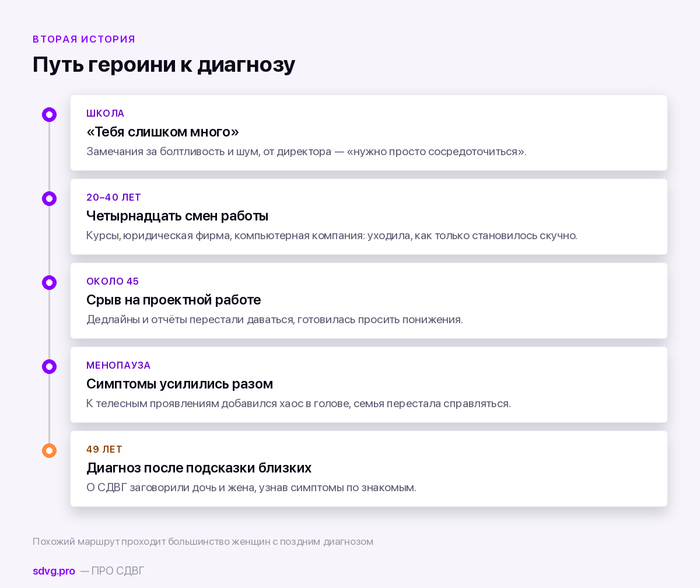700x588 pixels.
Task: Click the text about Дедлайны и отчёты
Action: pos(275,320)
